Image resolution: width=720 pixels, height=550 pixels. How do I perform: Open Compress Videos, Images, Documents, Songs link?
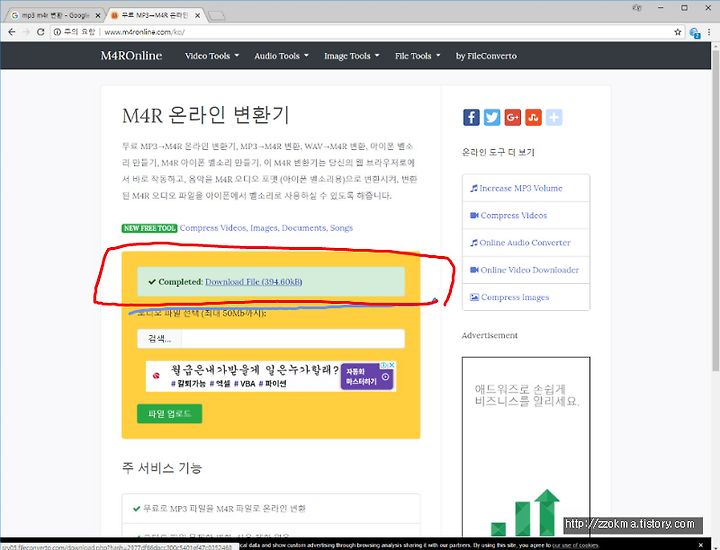point(266,228)
